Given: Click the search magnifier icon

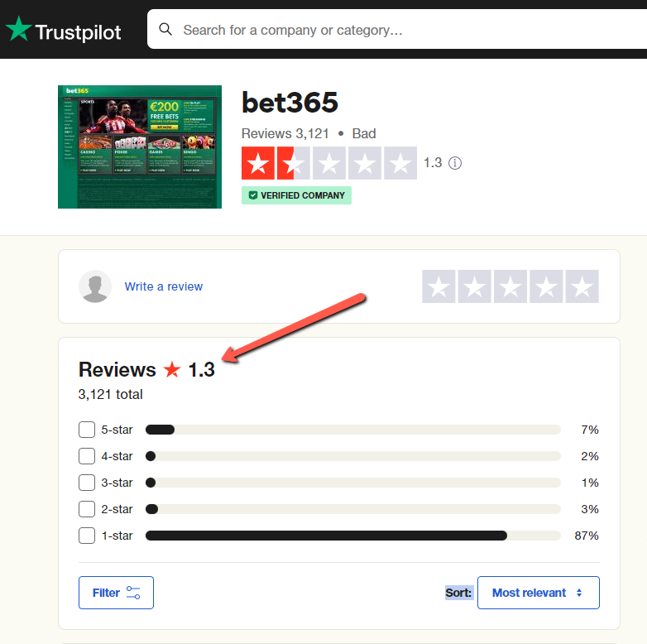Looking at the screenshot, I should click(165, 29).
